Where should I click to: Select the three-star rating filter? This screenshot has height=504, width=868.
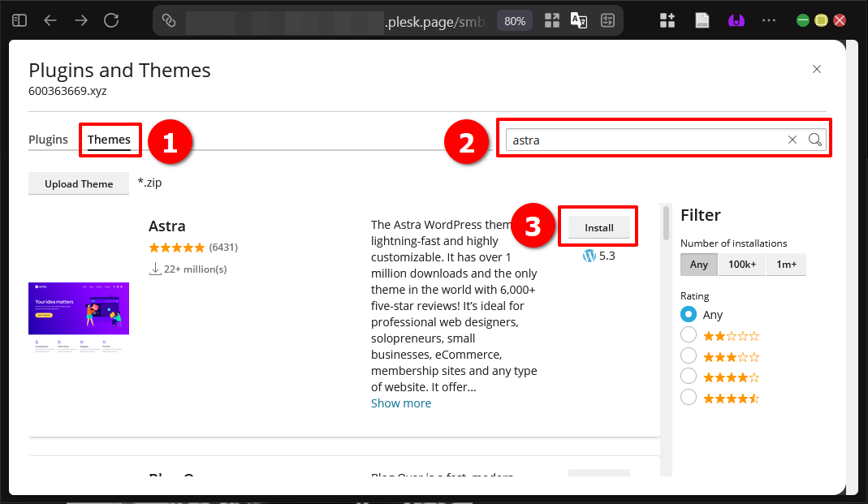[688, 356]
